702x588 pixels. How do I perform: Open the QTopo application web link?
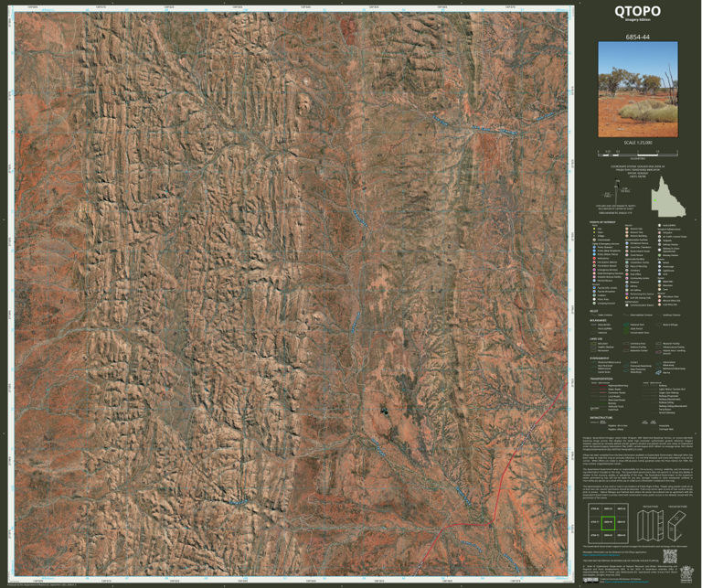(x=601, y=555)
